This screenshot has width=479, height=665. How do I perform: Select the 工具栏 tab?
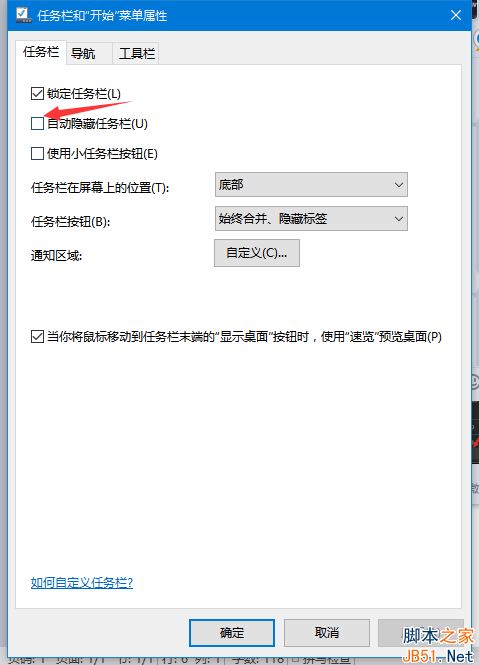[x=137, y=54]
